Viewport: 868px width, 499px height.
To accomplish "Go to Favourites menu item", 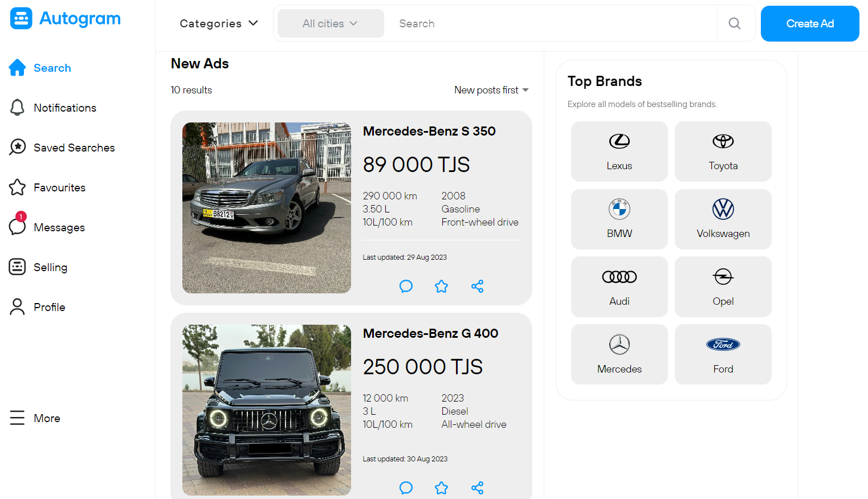I will point(59,187).
